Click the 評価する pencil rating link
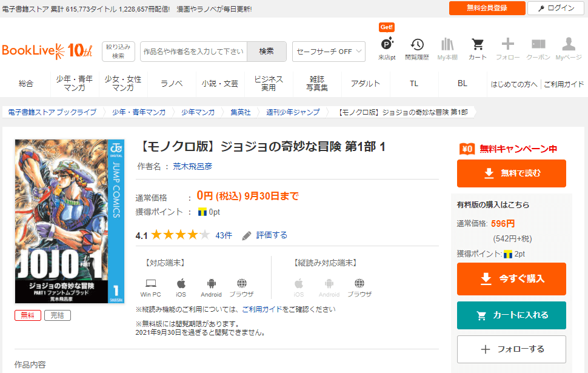588x373 pixels. [264, 235]
